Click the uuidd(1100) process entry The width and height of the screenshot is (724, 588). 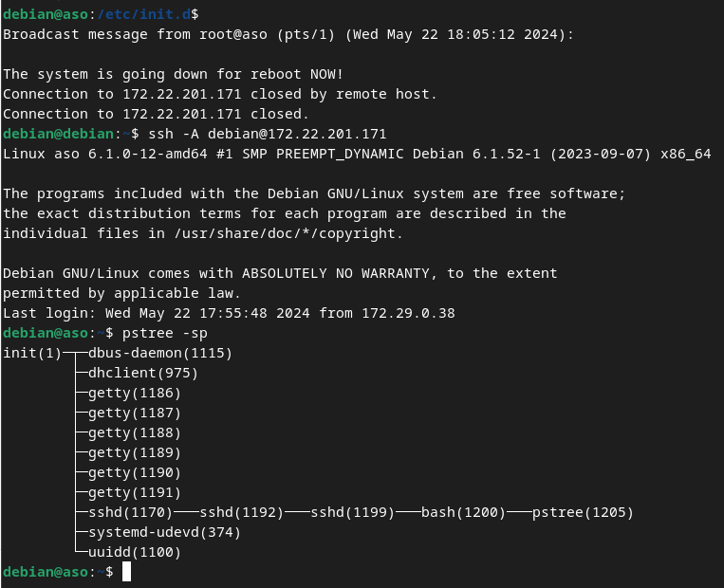point(135,552)
